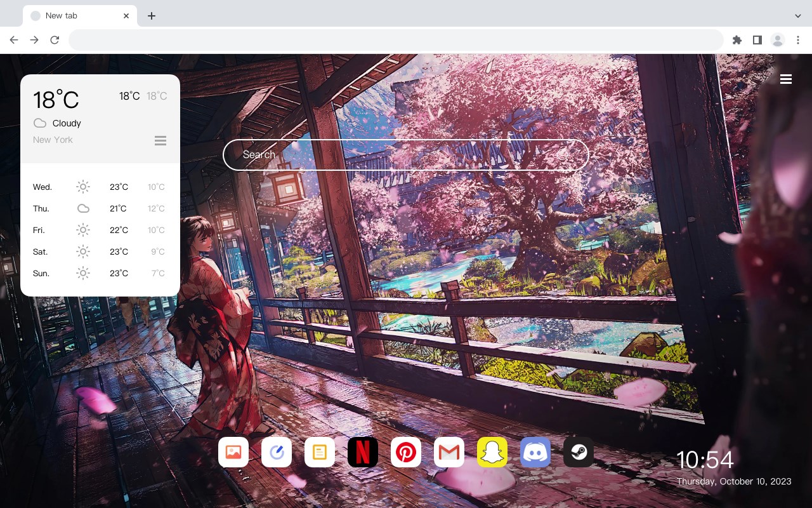Screen dimensions: 812x508
Task: Click today's high temperature in the widget header
Action: [x=129, y=96]
